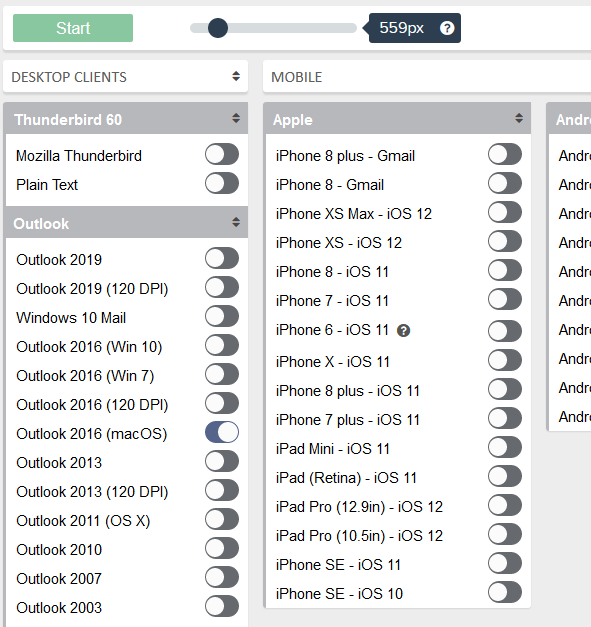Toggle iPhone XS Max - iOS 12
The height and width of the screenshot is (627, 591).
pyautogui.click(x=505, y=212)
